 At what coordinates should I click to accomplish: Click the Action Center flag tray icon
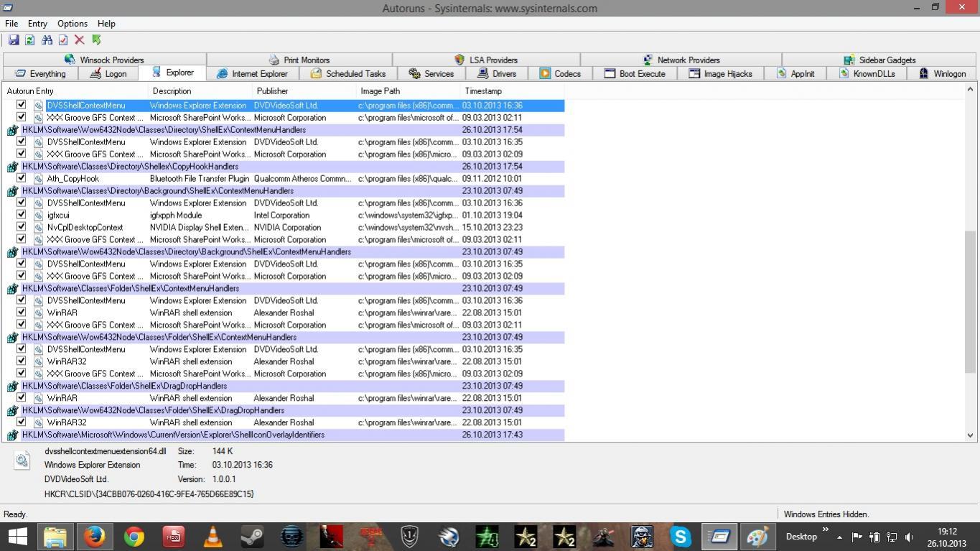pyautogui.click(x=857, y=537)
